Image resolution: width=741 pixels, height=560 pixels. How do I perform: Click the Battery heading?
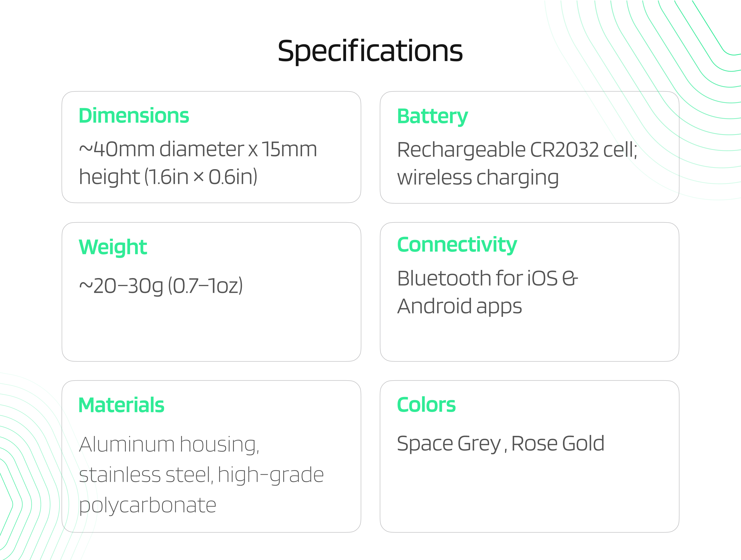point(432,117)
